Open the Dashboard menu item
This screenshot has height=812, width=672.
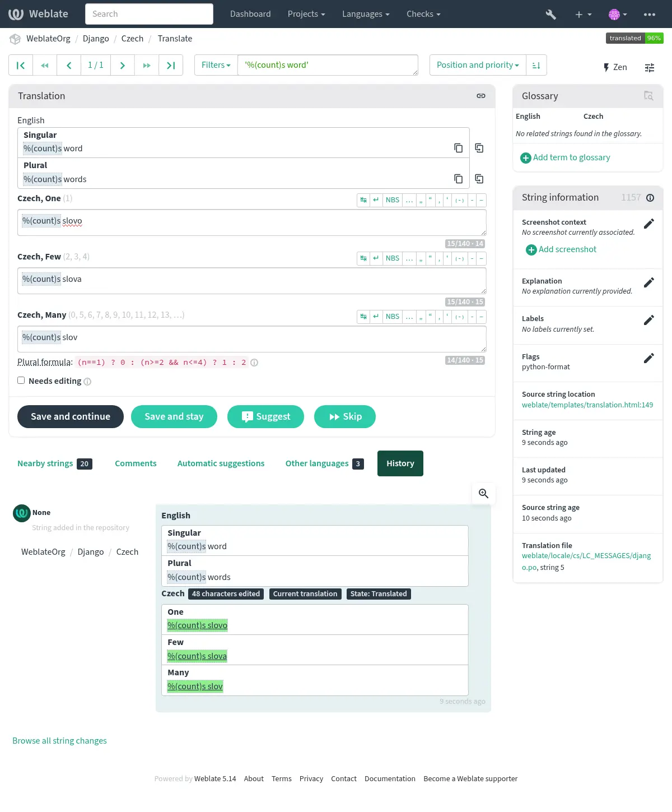click(250, 14)
